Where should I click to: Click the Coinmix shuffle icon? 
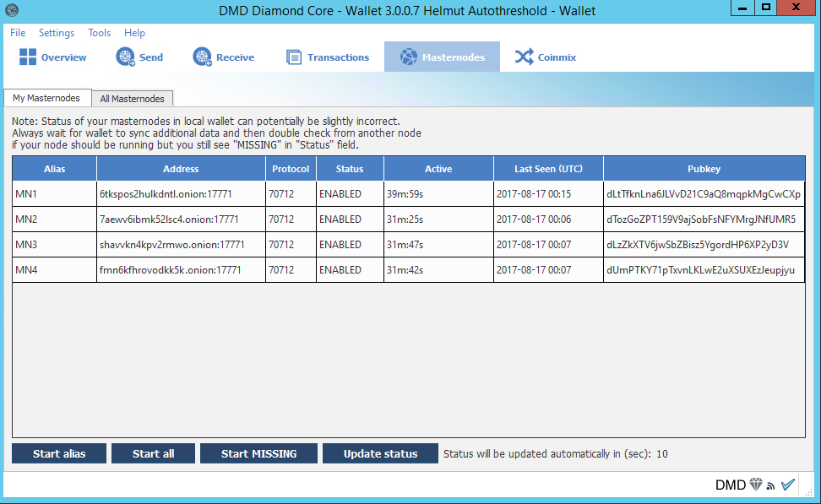pyautogui.click(x=524, y=57)
